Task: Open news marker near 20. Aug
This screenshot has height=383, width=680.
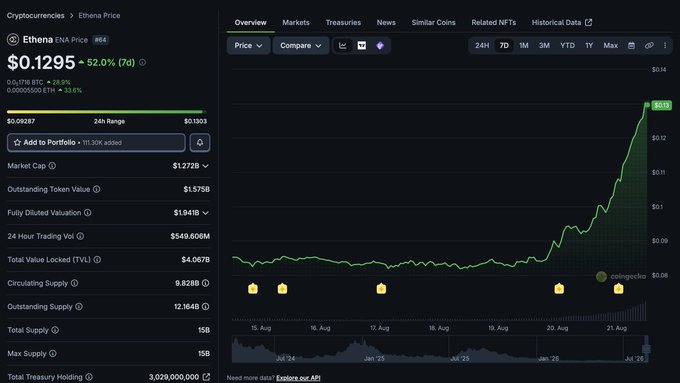Action: click(x=559, y=288)
